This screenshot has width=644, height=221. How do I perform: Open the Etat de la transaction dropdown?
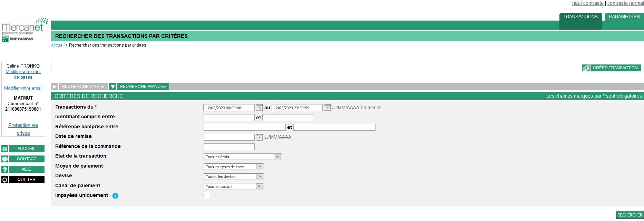[x=243, y=157]
